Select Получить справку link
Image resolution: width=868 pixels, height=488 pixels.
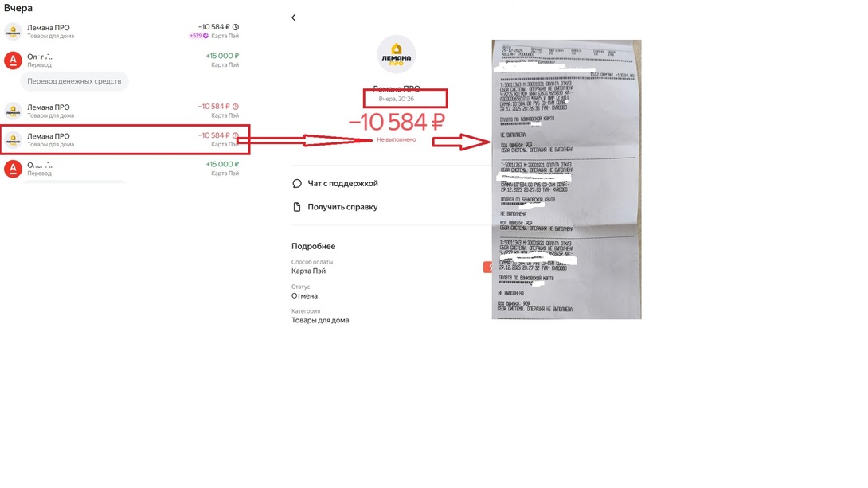(342, 207)
